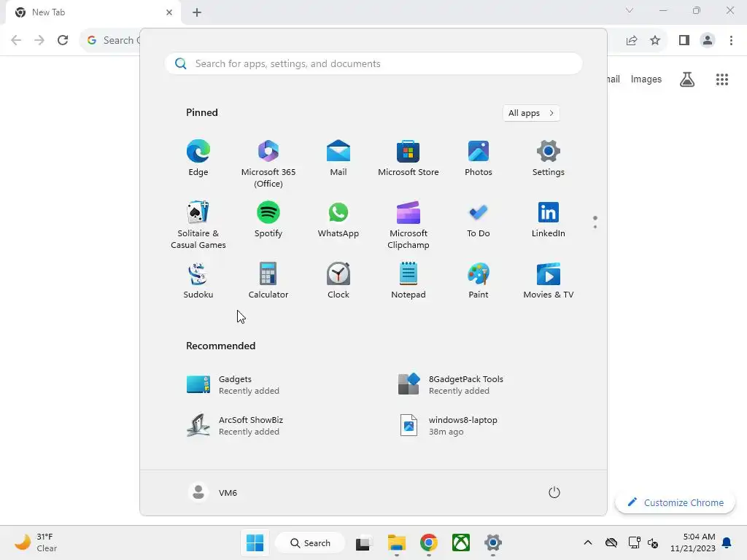The height and width of the screenshot is (560, 747).
Task: Open the To Do app
Action: point(479,219)
